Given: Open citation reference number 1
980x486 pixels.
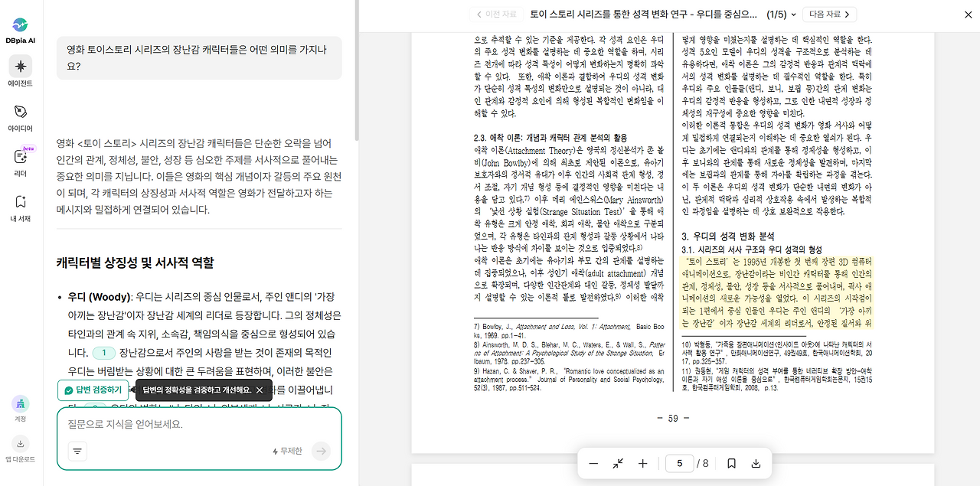Looking at the screenshot, I should click(x=103, y=353).
